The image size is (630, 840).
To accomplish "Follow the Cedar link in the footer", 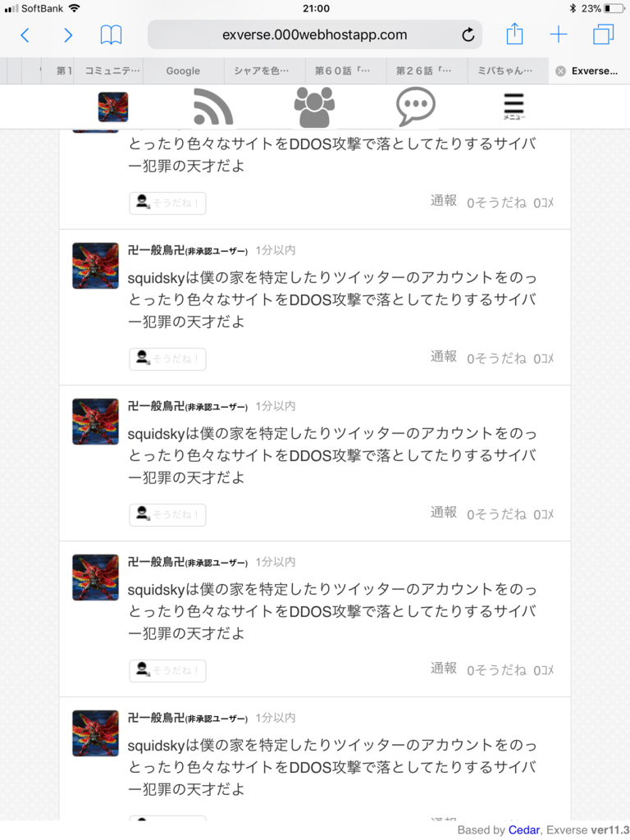I will 524,830.
